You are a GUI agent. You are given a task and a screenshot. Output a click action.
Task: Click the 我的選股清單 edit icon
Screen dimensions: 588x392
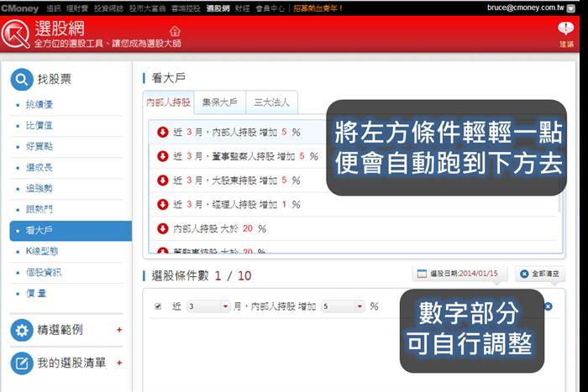pos(22,363)
